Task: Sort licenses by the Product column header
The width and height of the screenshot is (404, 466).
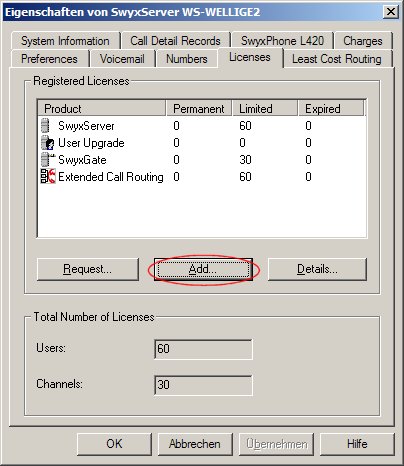Action: (x=101, y=109)
